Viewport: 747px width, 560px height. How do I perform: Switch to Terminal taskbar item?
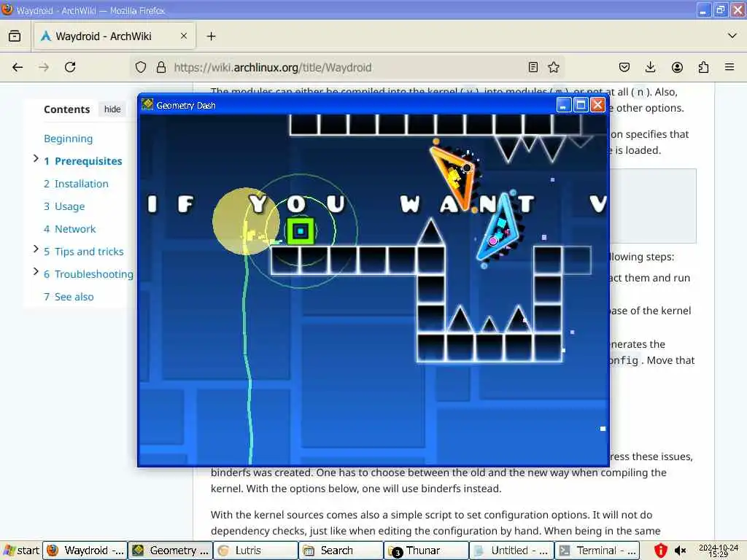(597, 551)
